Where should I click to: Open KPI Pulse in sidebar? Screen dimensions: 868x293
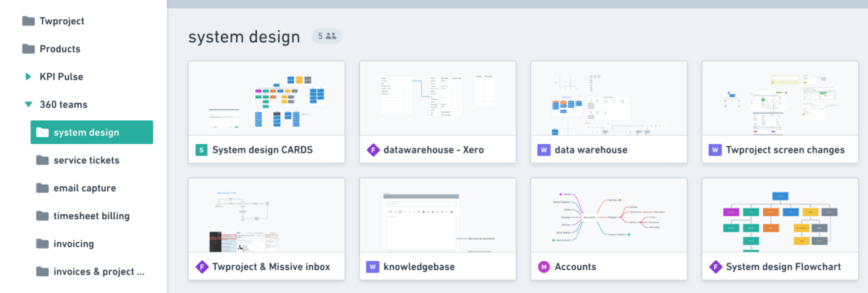click(x=61, y=77)
